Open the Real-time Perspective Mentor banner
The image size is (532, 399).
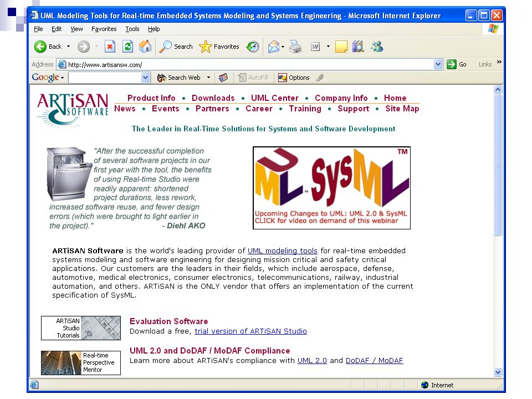(x=81, y=362)
